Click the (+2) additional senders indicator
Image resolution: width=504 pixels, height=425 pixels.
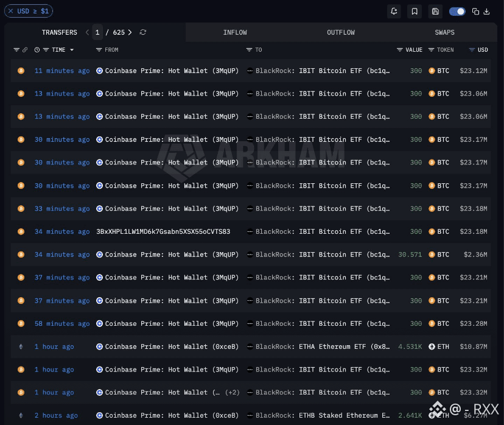coord(233,393)
